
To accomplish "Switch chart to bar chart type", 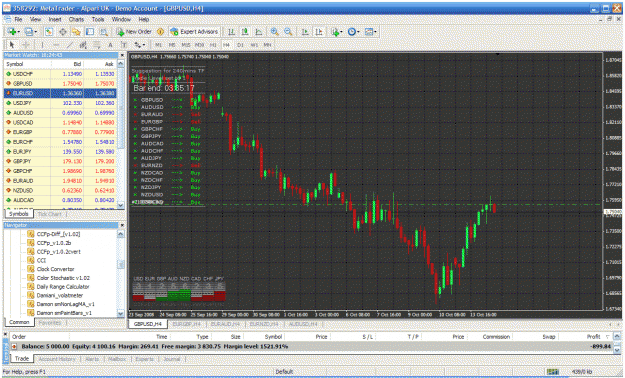I will tap(231, 32).
